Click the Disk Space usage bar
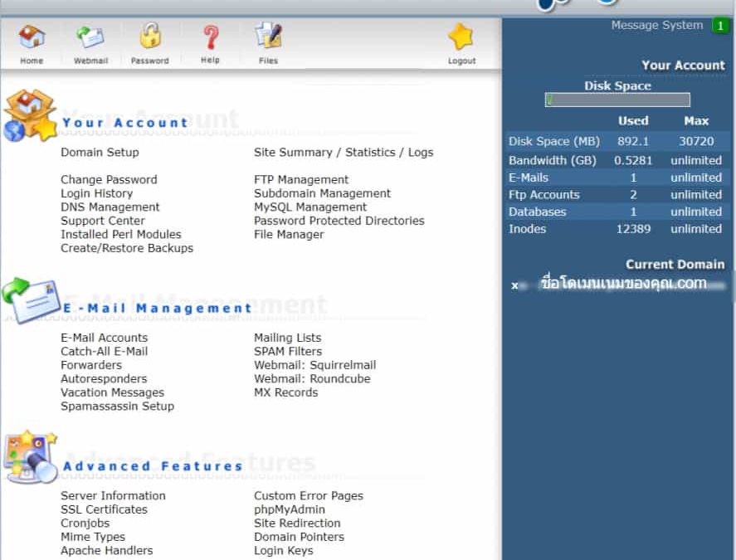The width and height of the screenshot is (736, 560). (617, 100)
